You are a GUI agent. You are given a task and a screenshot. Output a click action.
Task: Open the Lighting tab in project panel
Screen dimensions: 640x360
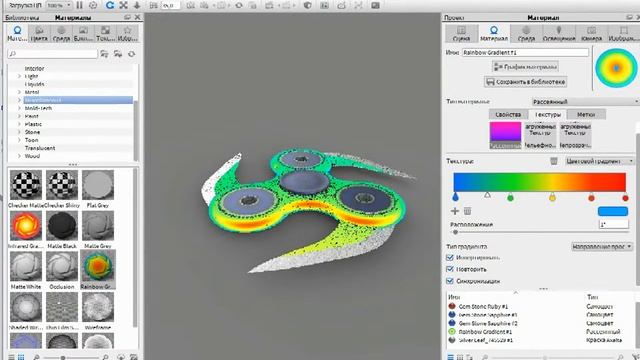click(x=559, y=33)
